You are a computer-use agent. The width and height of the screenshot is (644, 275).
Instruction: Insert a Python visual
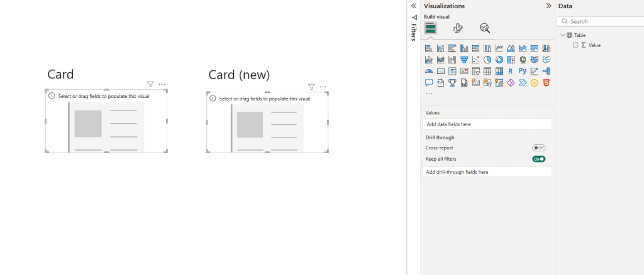(523, 71)
